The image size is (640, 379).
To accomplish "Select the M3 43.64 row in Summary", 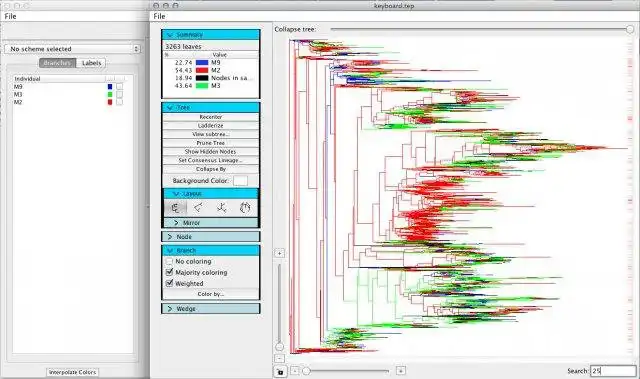I will point(211,86).
